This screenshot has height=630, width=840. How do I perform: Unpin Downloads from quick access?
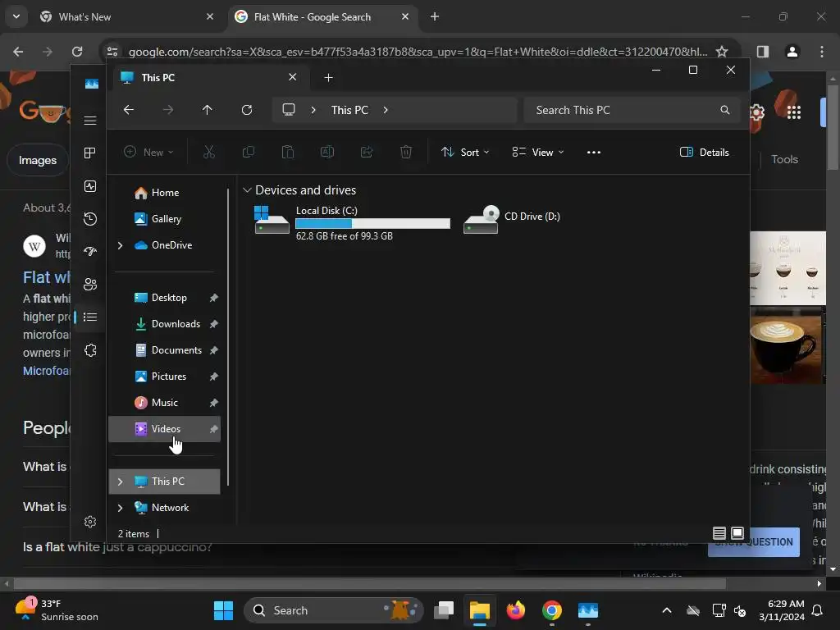(214, 324)
